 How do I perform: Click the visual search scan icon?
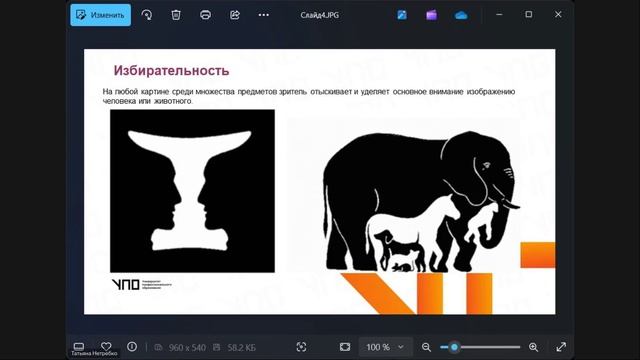pos(301,347)
